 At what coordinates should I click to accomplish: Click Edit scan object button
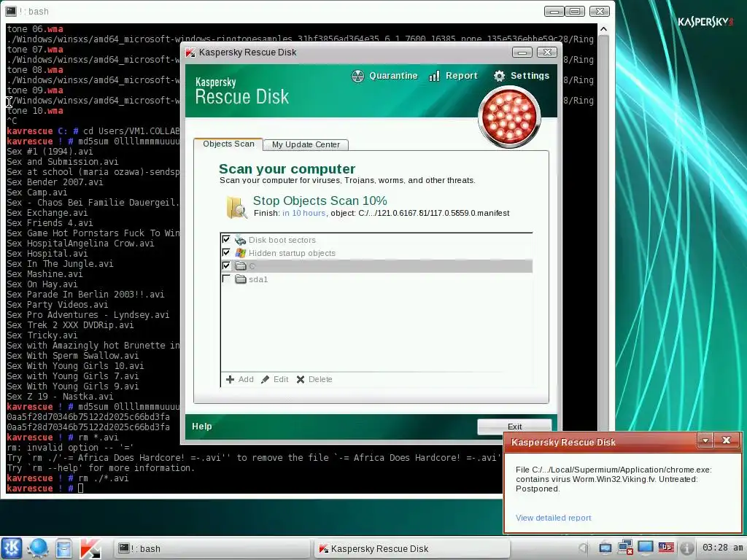click(275, 379)
